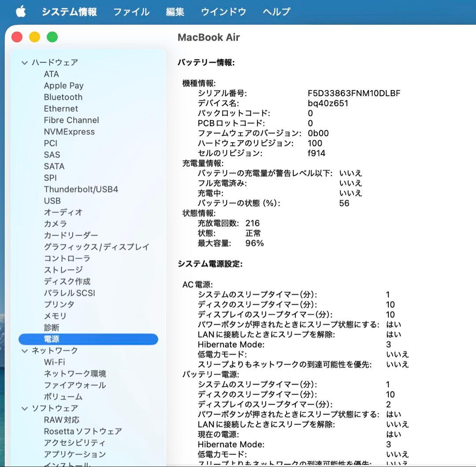The height and width of the screenshot is (467, 476).
Task: Click the device name bq40z651
Action: [328, 103]
